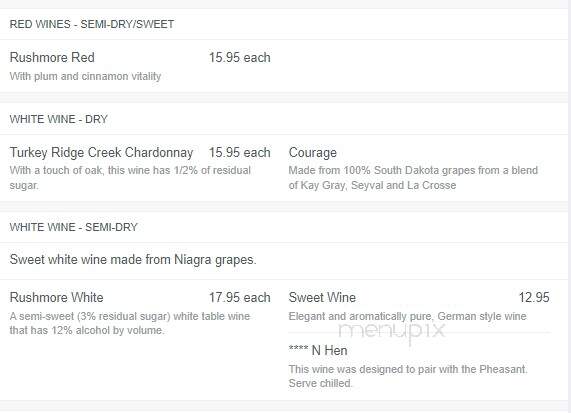Open the **** N Hen wine item
Screen dimensions: 571x413
point(318,351)
